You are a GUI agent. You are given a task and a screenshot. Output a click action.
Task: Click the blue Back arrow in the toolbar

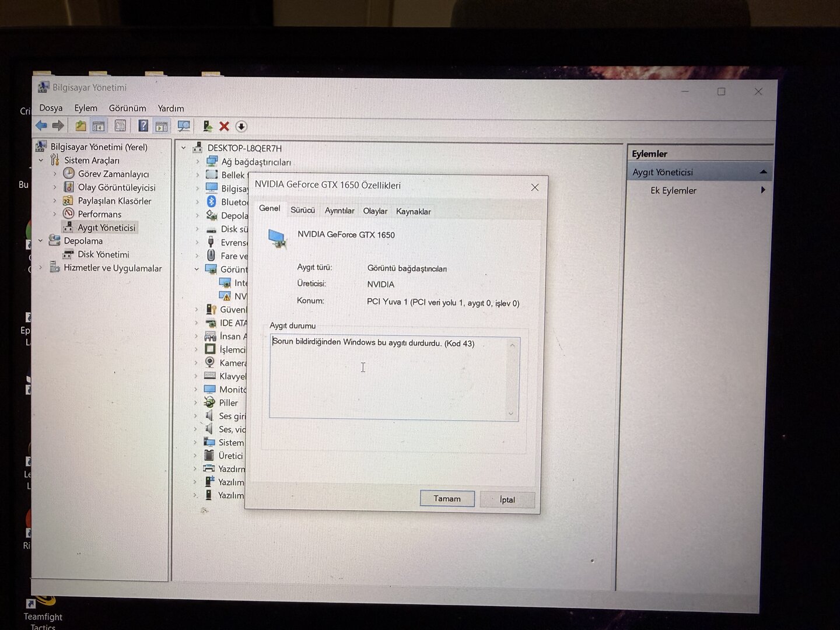(41, 125)
